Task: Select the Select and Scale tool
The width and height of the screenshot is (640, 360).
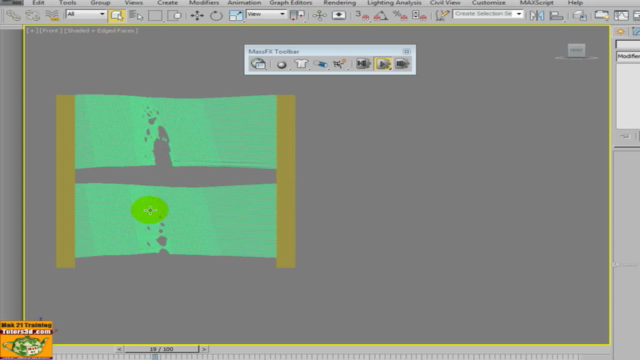Action: [x=236, y=16]
